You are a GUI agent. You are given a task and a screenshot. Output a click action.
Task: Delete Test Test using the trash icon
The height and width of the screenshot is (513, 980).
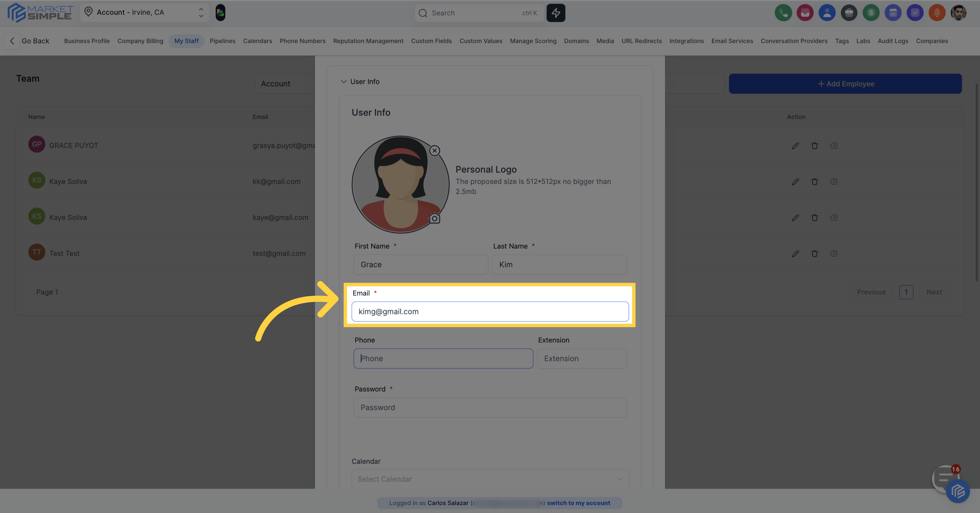[814, 254]
